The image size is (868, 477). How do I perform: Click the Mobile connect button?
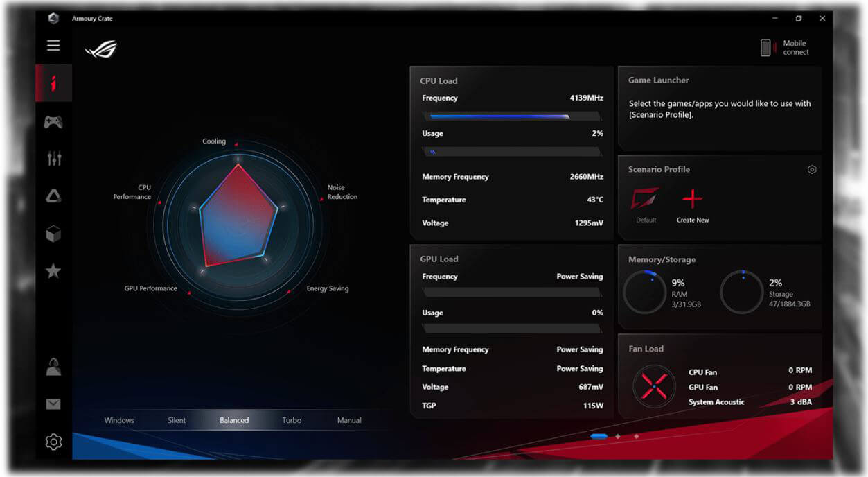(x=785, y=48)
